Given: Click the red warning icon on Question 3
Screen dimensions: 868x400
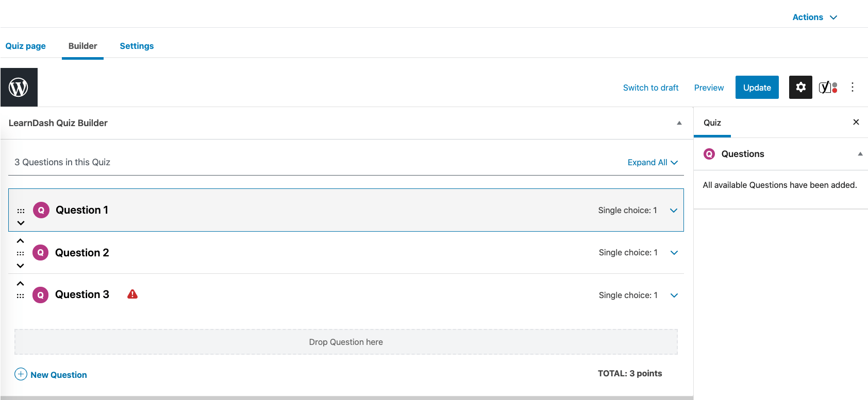Looking at the screenshot, I should [x=132, y=294].
